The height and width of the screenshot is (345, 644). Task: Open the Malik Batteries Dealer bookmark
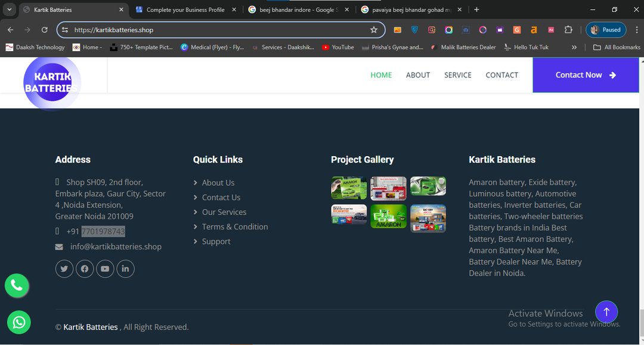(463, 47)
